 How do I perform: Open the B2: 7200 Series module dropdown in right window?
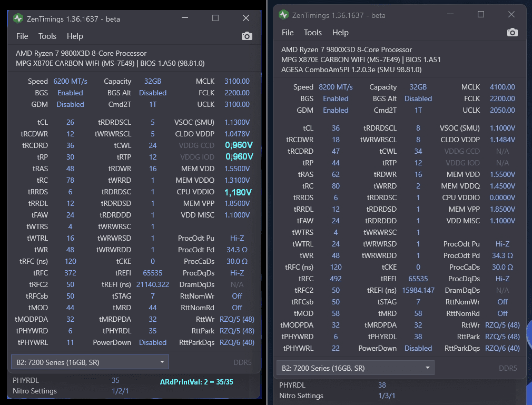[356, 368]
